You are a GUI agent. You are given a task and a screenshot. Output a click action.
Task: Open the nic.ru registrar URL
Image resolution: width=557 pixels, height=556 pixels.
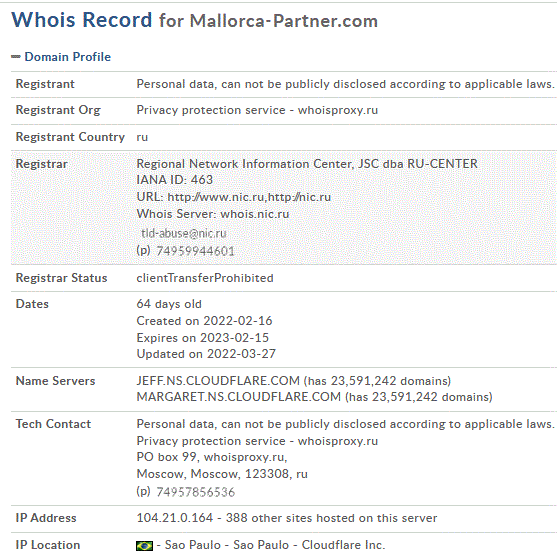click(234, 196)
